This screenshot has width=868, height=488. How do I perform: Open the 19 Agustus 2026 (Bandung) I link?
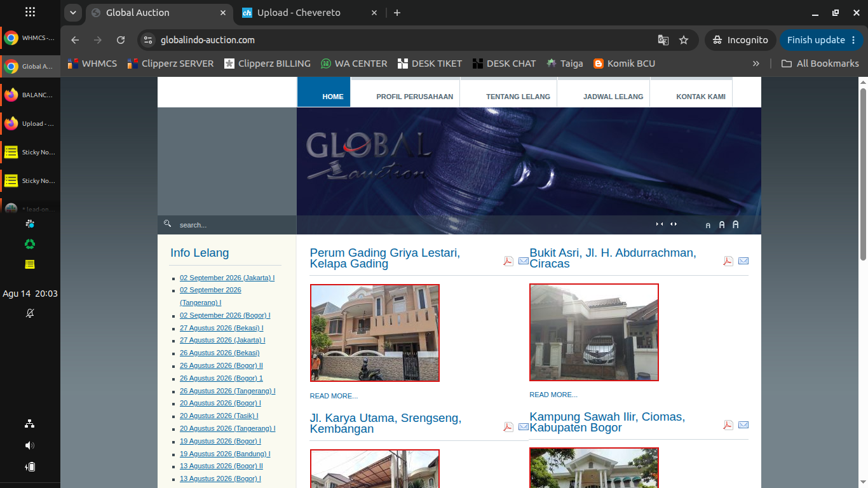tap(225, 454)
